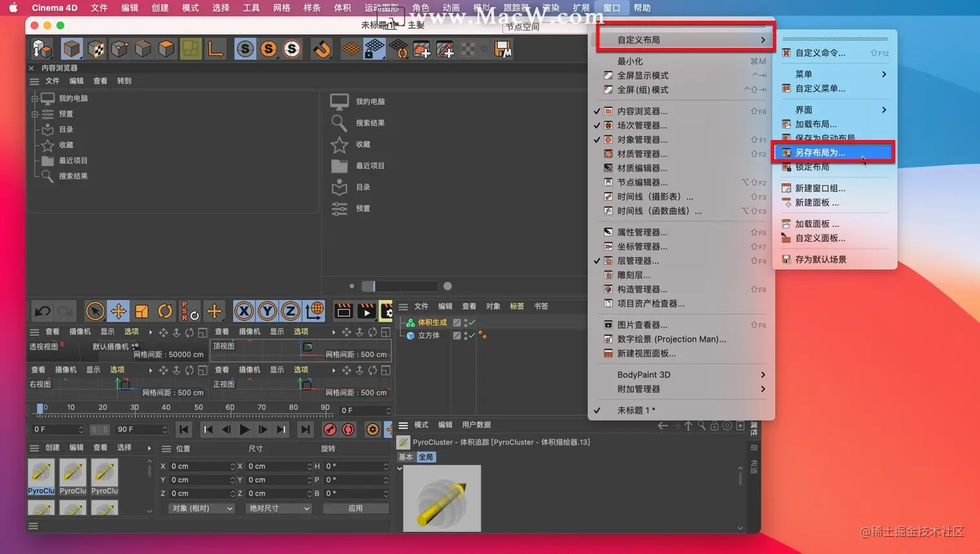Select Texture mode checkered cube icon
The height and width of the screenshot is (554, 980).
96,49
